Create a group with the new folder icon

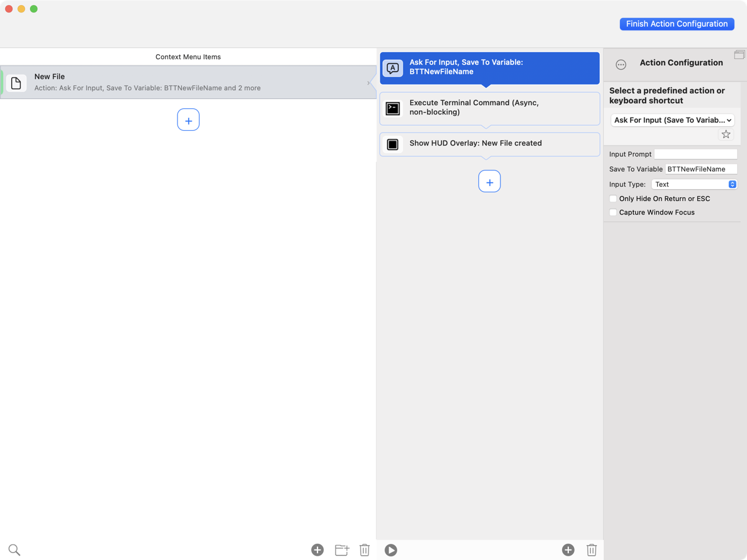[x=341, y=550]
